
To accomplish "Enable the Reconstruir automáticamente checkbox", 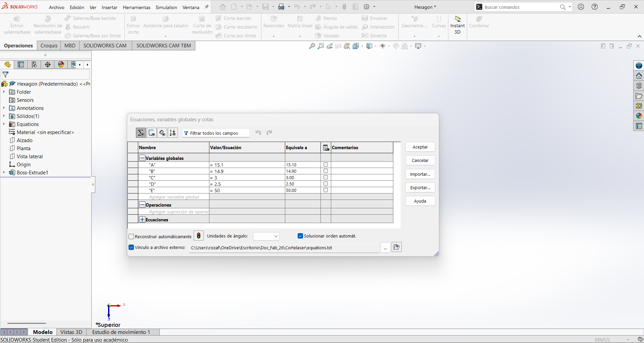I will point(131,237).
